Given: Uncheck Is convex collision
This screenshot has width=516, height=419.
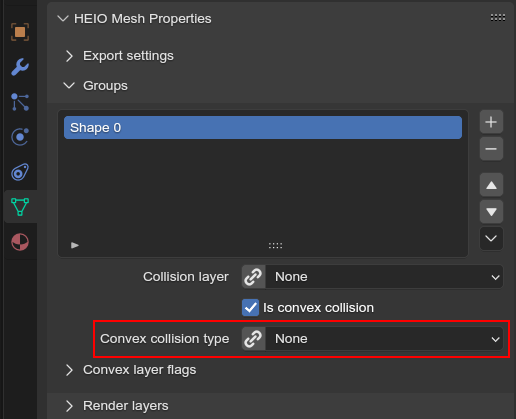Looking at the screenshot, I should click(250, 308).
